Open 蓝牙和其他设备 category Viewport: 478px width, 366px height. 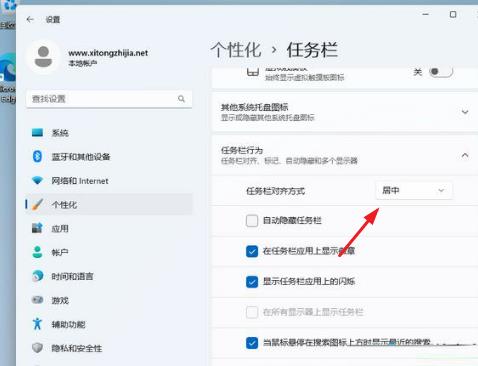[x=109, y=157]
